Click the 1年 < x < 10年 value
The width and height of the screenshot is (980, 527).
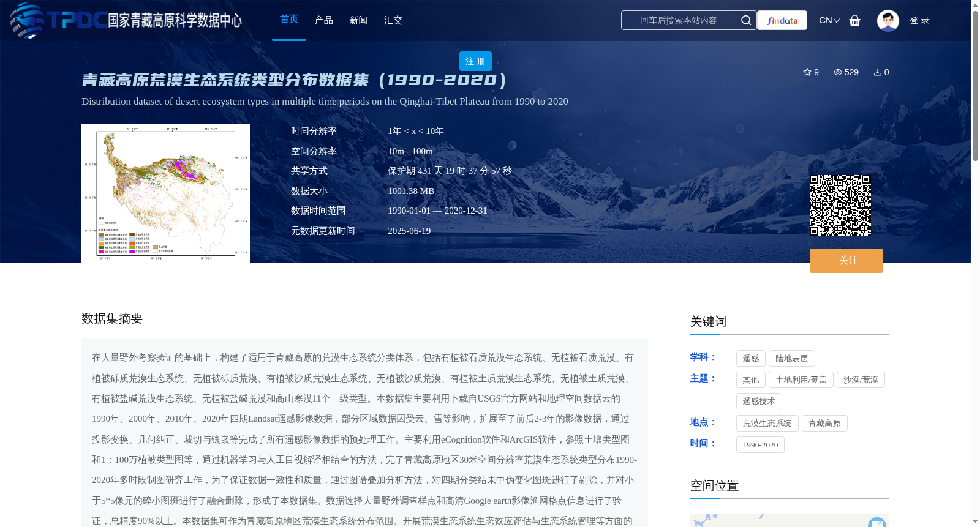point(416,131)
